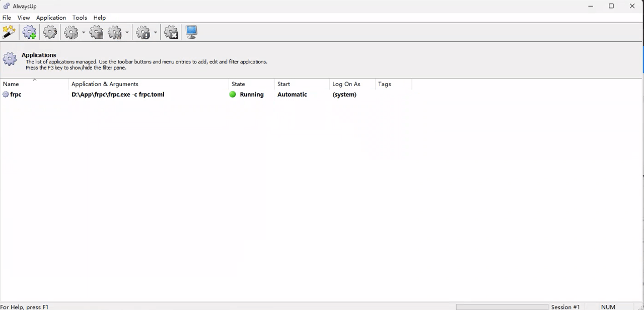Close the AlwaysUp window
Viewport: 644px width, 310px height.
coord(632,6)
